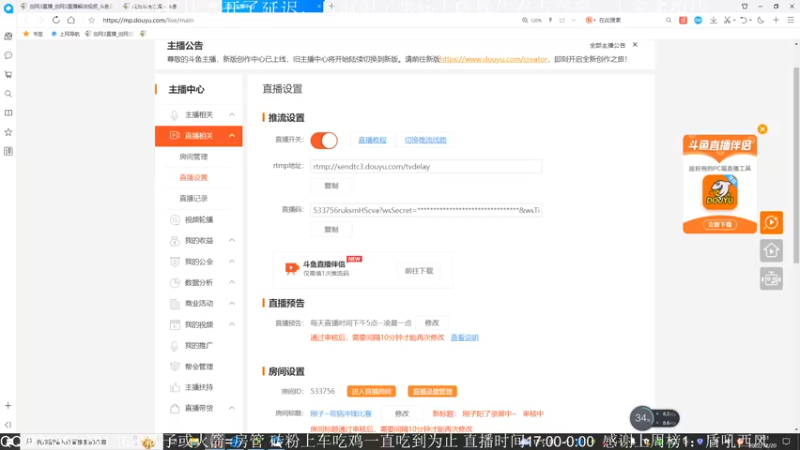Open the shopping cart icon in left sidebar
Screen dimensions: 800x450
(8, 74)
